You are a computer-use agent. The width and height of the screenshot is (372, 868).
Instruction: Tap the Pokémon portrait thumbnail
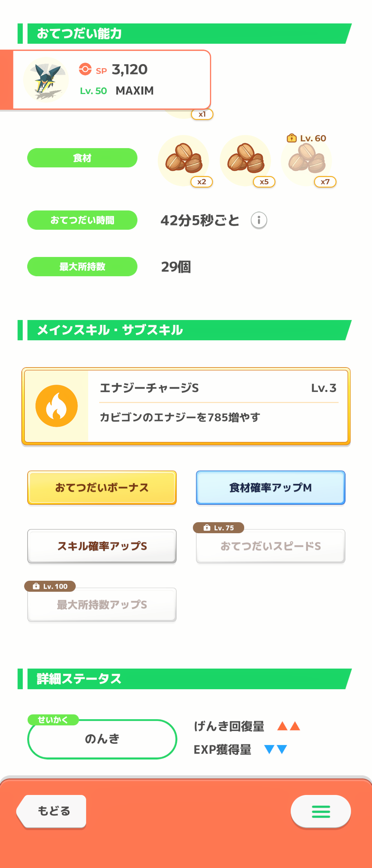tap(46, 80)
